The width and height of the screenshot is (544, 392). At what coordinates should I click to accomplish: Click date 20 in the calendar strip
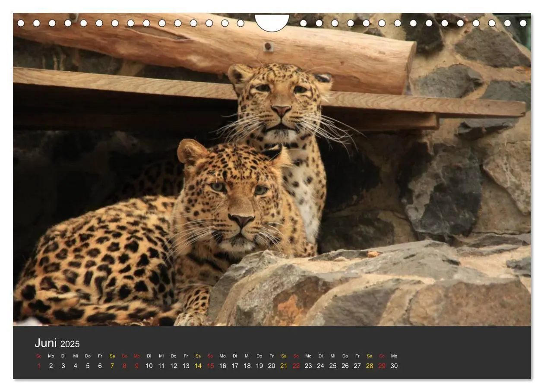(272, 366)
